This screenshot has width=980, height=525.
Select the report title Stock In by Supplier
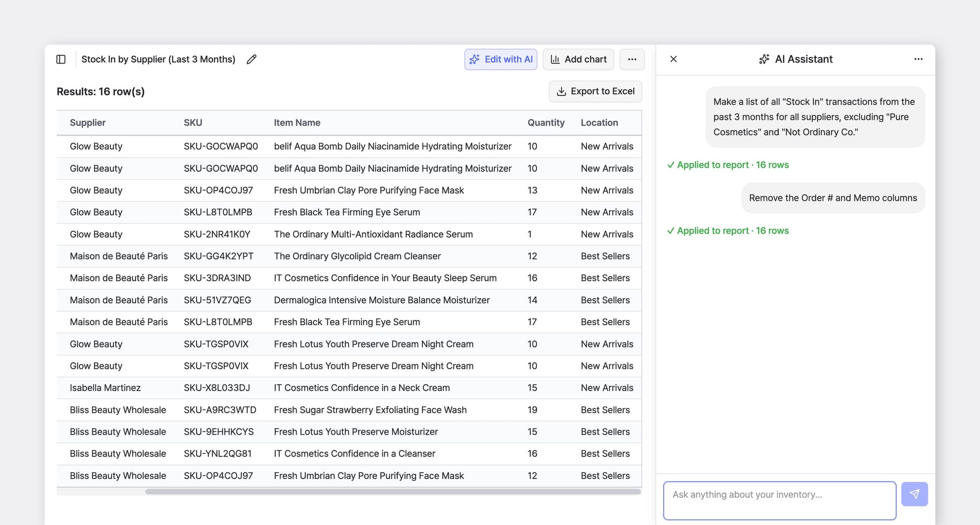tap(158, 59)
